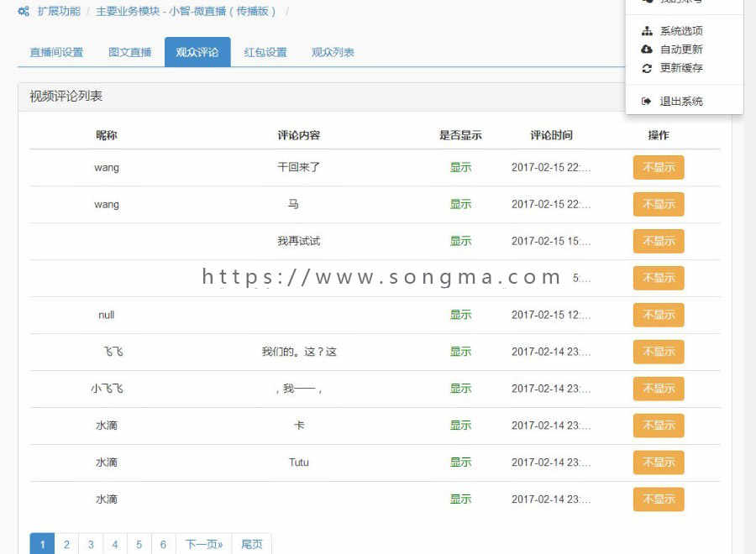
Task: Click page 1 in pagination
Action: pos(43,545)
